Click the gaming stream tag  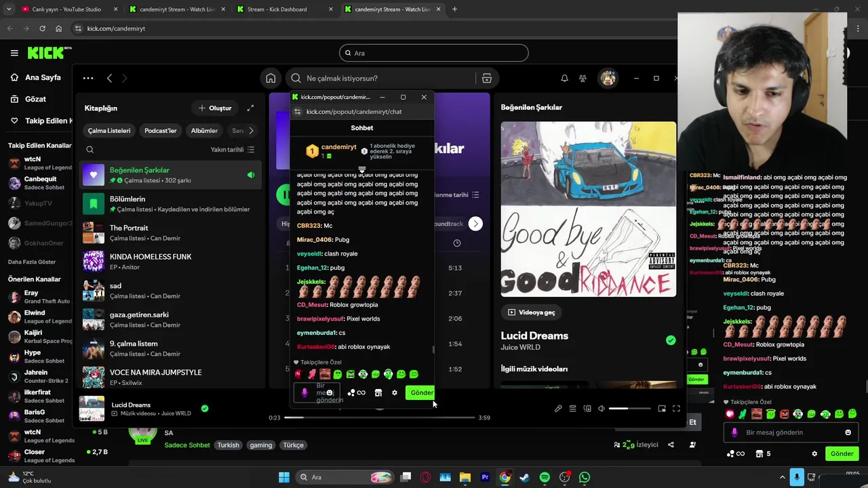click(x=260, y=445)
